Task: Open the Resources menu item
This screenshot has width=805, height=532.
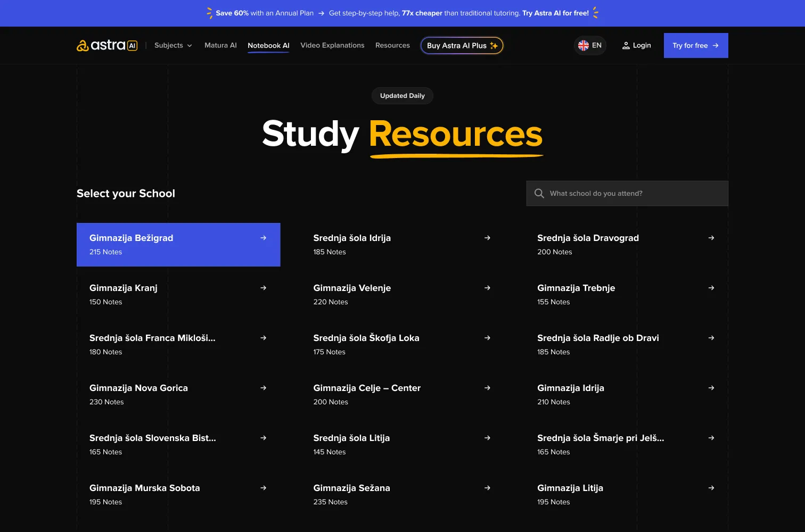Action: (392, 46)
